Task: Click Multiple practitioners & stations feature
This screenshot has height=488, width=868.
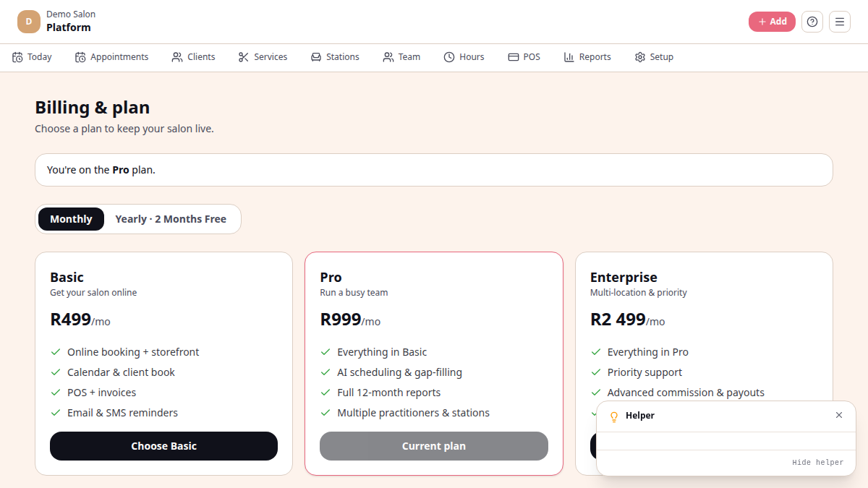Action: [x=413, y=413]
